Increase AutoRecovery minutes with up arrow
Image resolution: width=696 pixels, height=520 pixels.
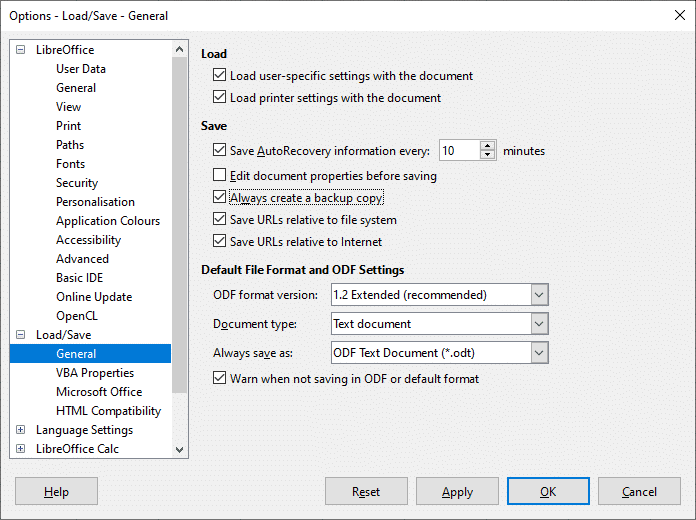point(487,146)
